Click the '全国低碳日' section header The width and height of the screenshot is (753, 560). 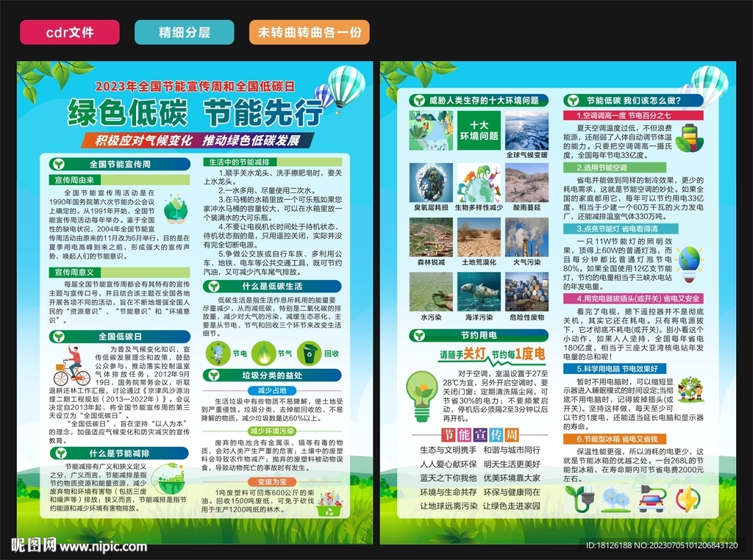pos(120,337)
